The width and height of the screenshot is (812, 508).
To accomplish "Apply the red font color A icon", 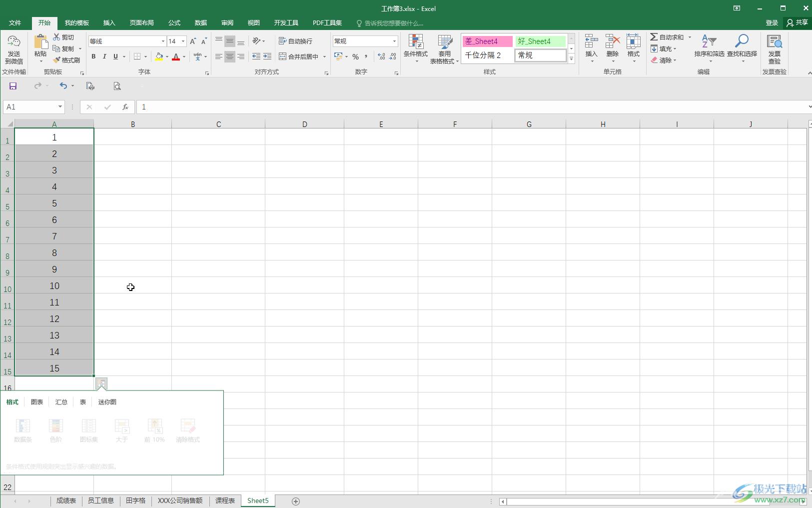I will (176, 56).
